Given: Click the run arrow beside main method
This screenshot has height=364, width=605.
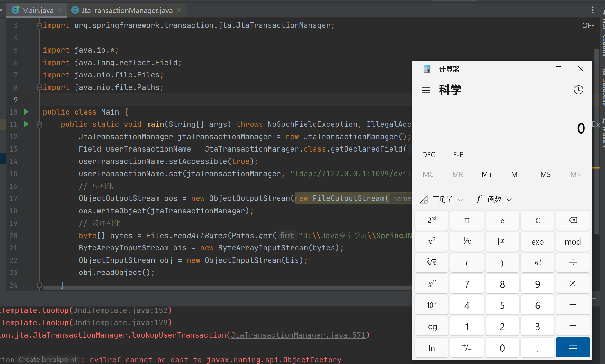Looking at the screenshot, I should (x=26, y=124).
